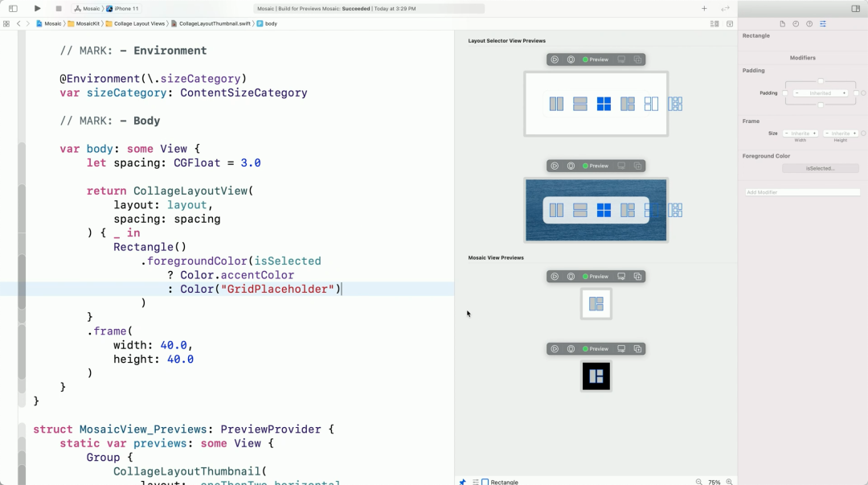Click frame size circle indicator

click(x=863, y=133)
